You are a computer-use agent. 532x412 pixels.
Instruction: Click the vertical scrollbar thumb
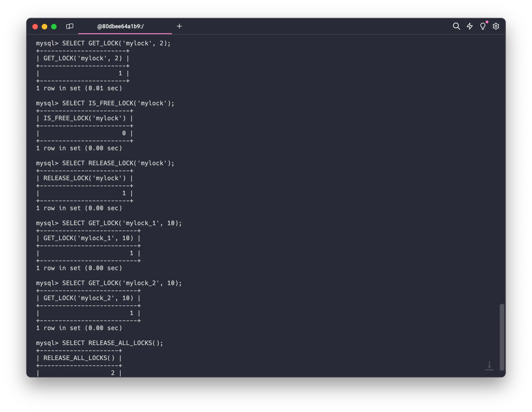[502, 337]
